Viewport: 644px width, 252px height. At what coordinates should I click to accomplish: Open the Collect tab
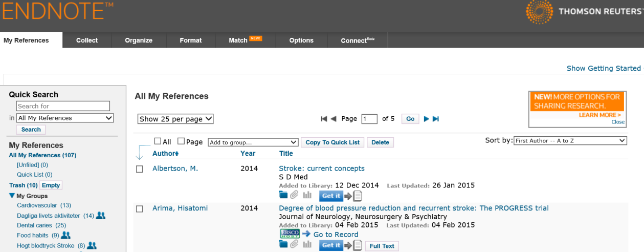coord(87,40)
